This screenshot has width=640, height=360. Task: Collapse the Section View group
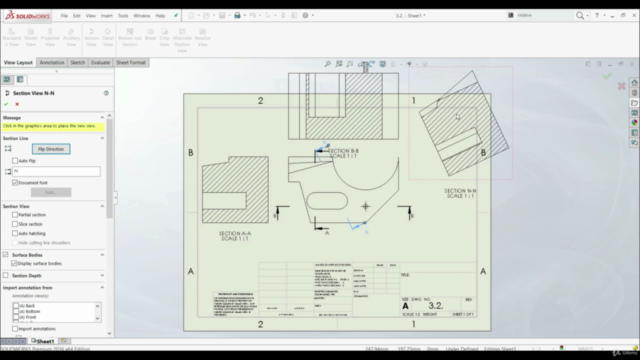[102, 206]
